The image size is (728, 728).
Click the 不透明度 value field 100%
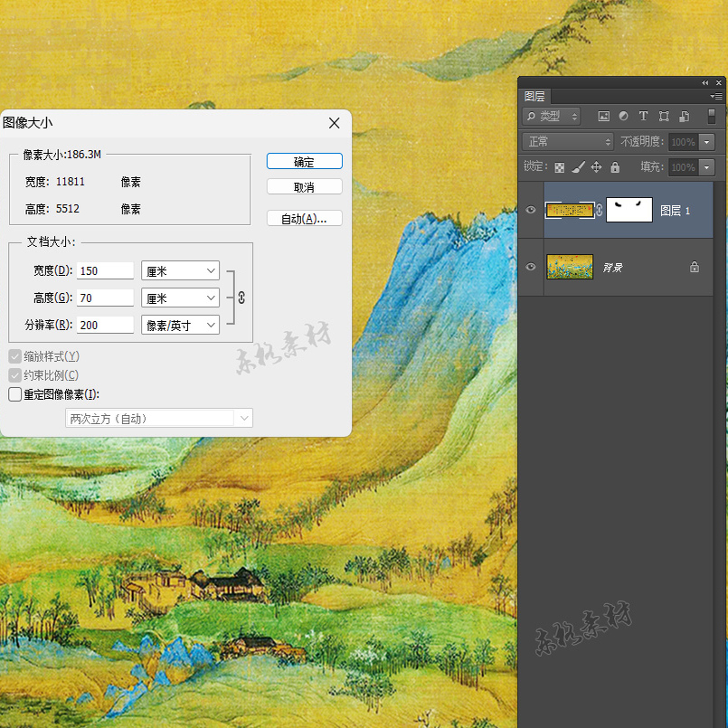coord(683,142)
